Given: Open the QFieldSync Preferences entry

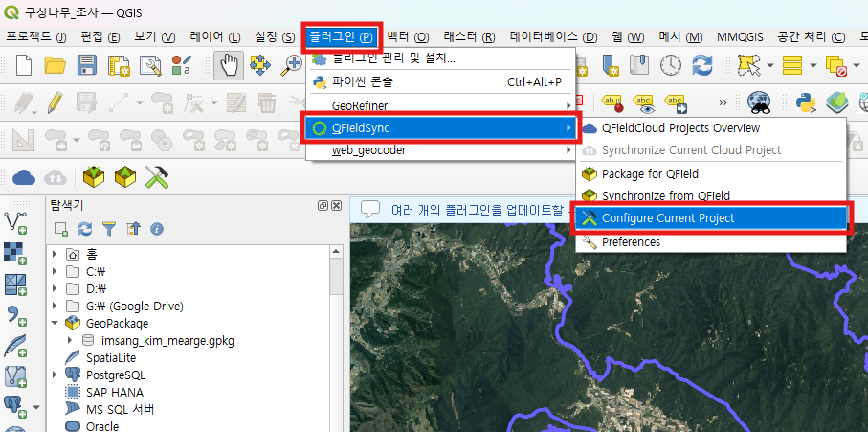Looking at the screenshot, I should (x=711, y=242).
